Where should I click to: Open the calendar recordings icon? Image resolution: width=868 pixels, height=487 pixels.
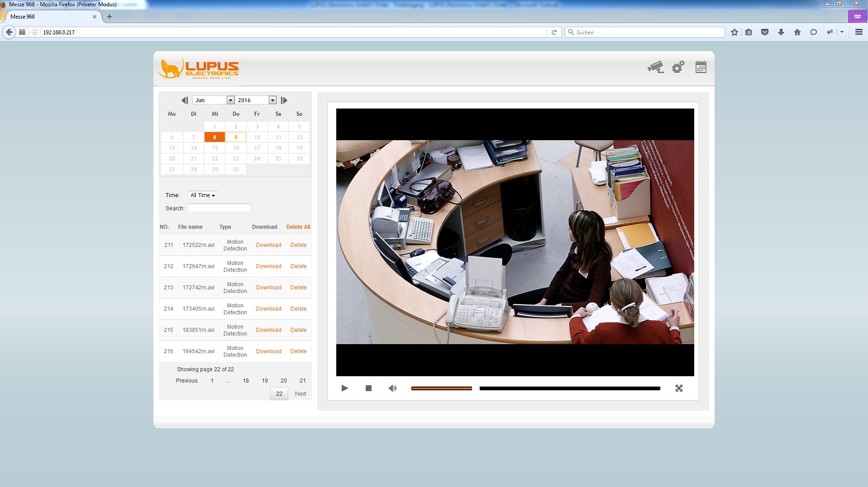pyautogui.click(x=701, y=67)
